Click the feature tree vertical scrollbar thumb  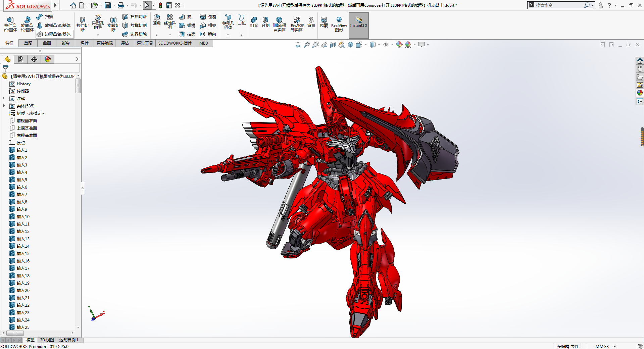tap(78, 86)
